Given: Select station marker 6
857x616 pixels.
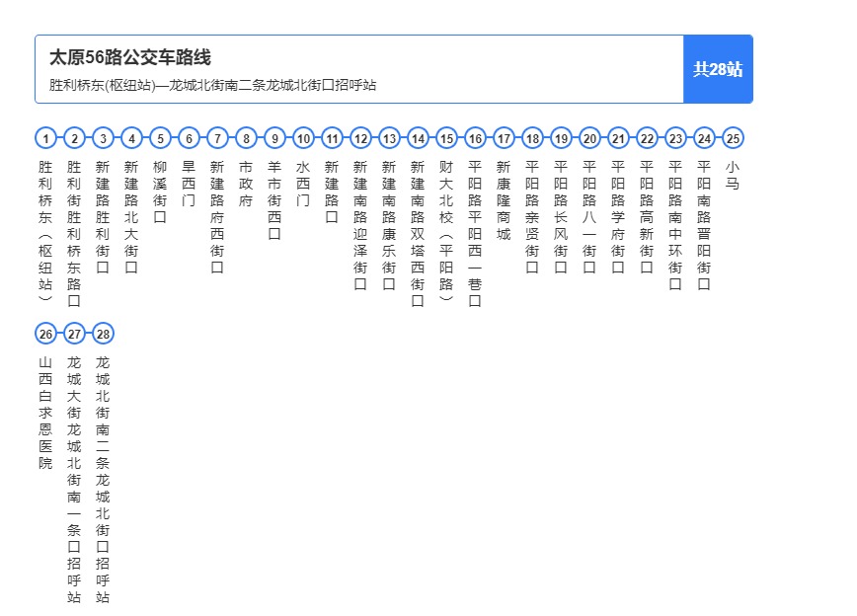Looking at the screenshot, I should pos(190,138).
